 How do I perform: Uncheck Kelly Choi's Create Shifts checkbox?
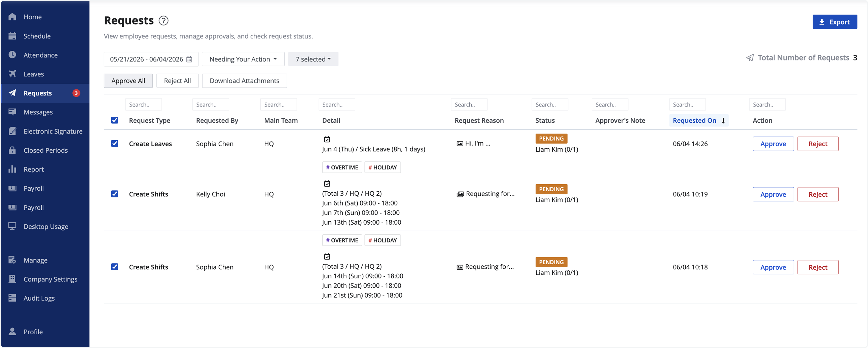click(115, 194)
